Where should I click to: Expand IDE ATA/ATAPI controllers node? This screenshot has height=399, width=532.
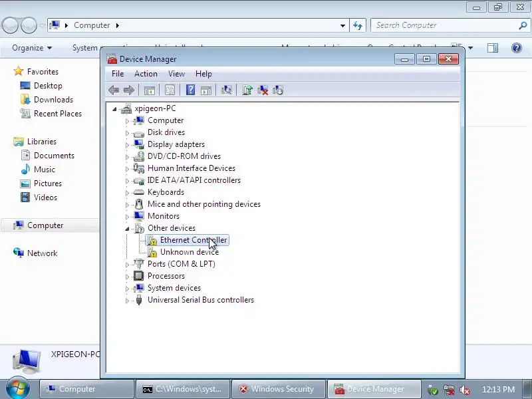[x=127, y=181]
